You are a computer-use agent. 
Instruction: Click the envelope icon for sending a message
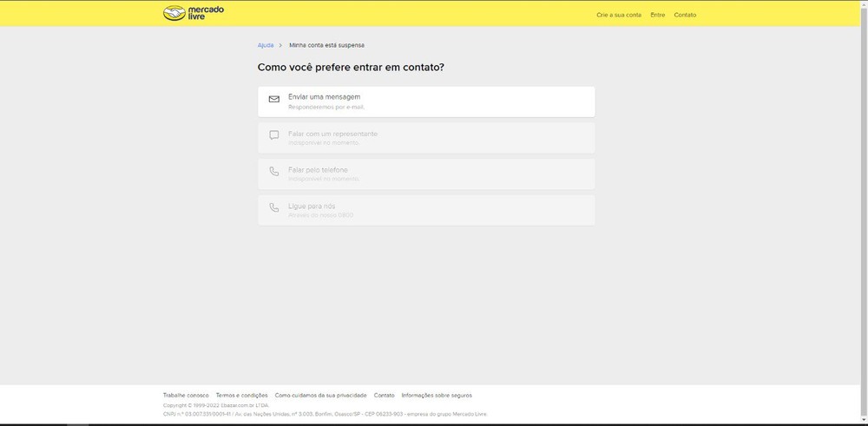(x=274, y=100)
